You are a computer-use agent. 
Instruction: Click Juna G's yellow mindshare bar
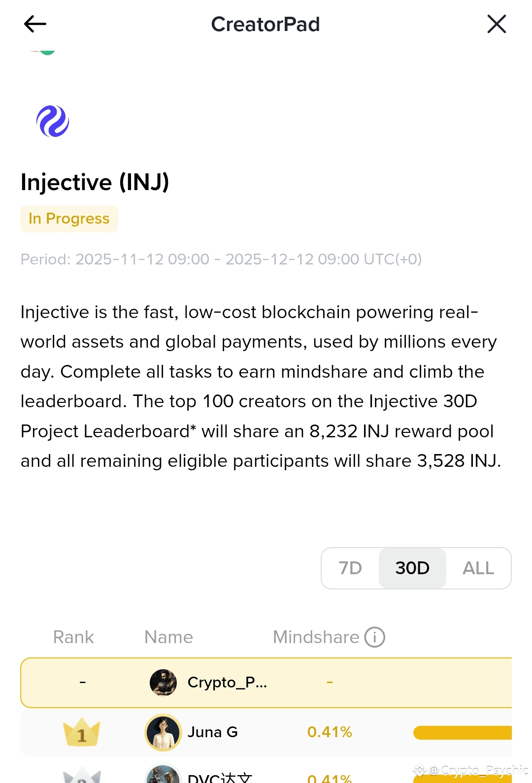462,733
